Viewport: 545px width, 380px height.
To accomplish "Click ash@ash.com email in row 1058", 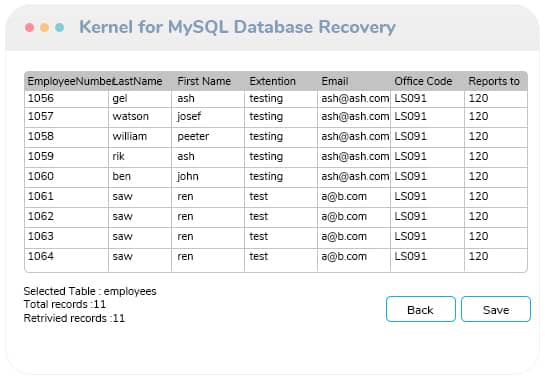I will coord(354,137).
